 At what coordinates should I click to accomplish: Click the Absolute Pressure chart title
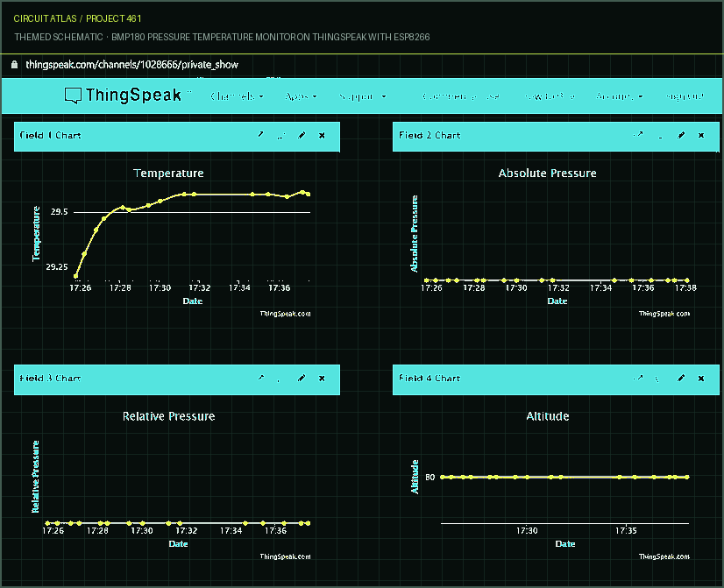coord(547,174)
